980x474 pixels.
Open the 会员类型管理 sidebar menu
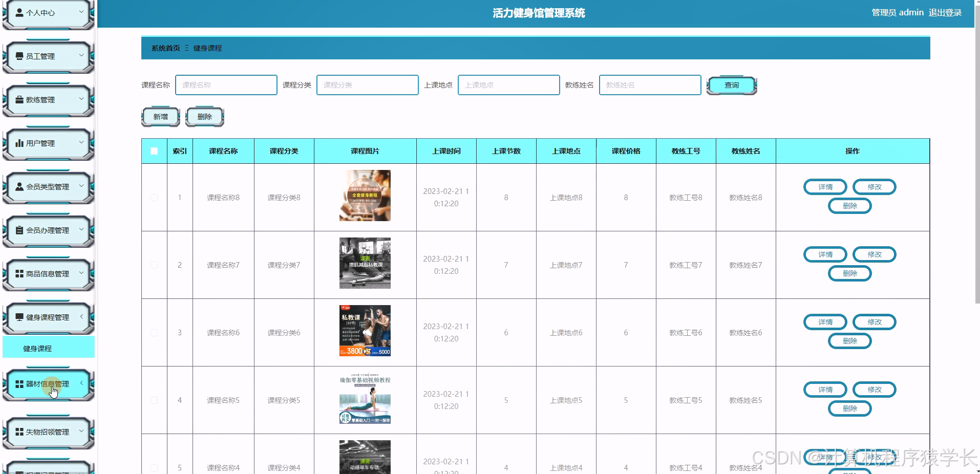[49, 187]
